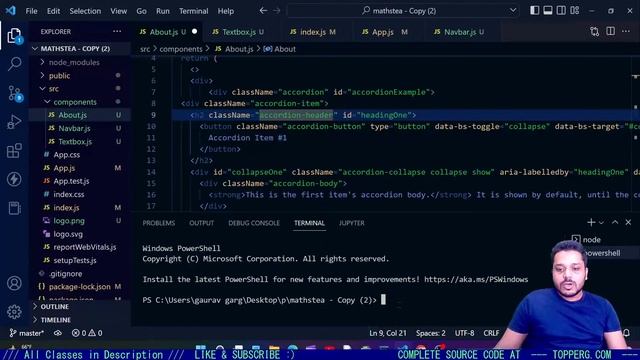This screenshot has height=360, width=640.
Task: Change line ending via CRLF status item
Action: 491,333
